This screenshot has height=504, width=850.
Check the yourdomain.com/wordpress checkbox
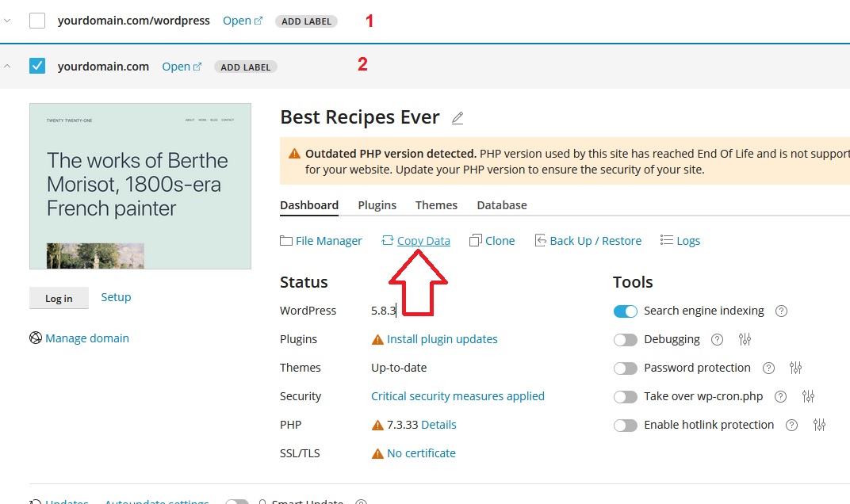click(37, 21)
